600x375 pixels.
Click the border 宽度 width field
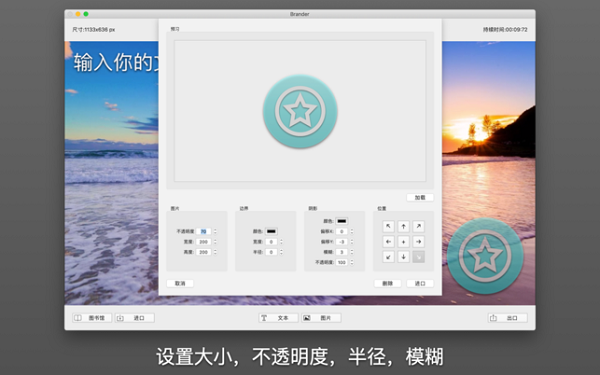pyautogui.click(x=271, y=241)
